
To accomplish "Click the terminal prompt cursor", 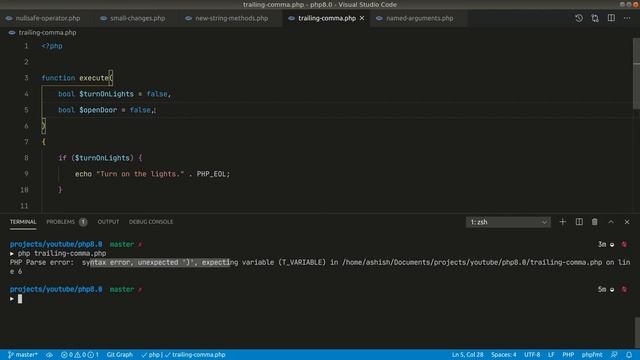I will tap(20, 299).
